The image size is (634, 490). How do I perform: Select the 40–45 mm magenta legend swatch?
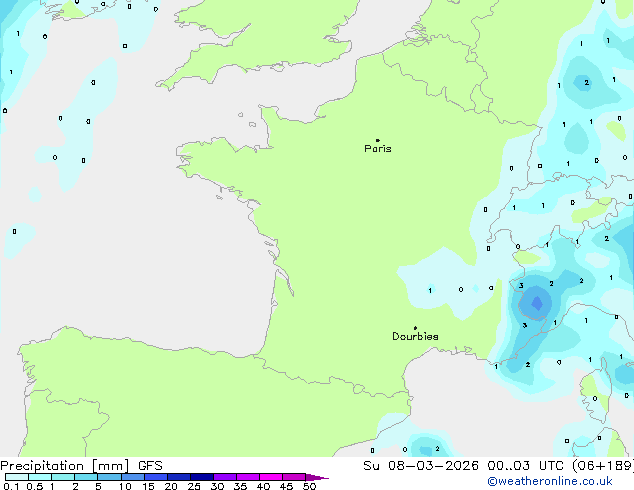point(271,477)
